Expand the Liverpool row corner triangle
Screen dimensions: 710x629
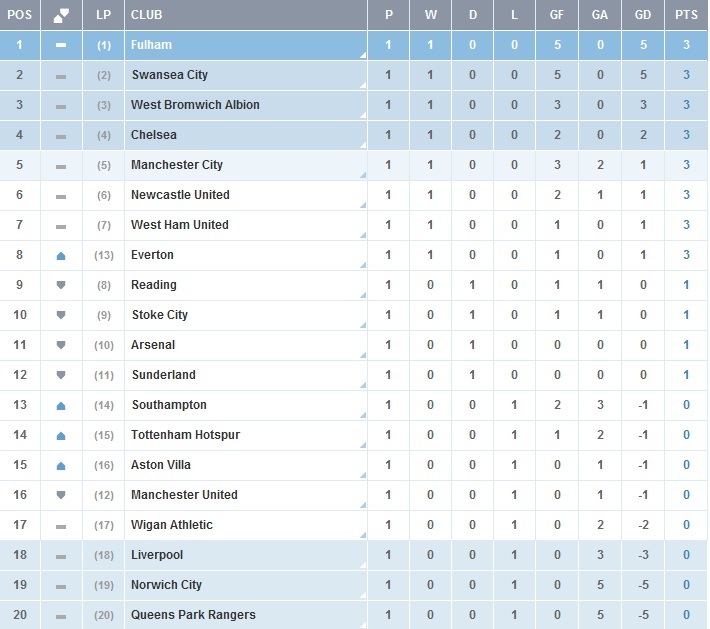363,565
